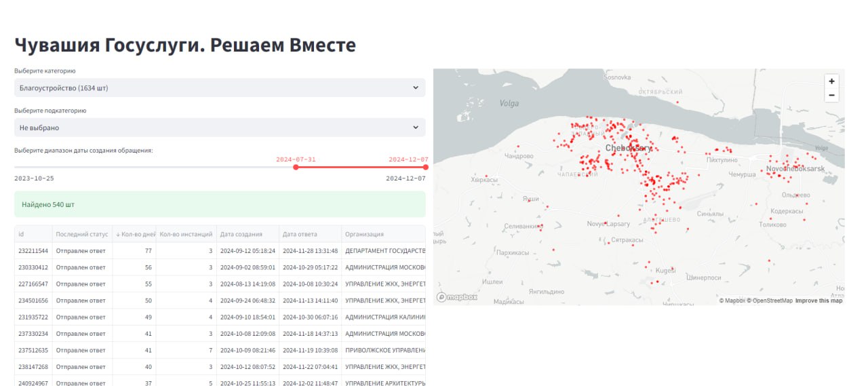Screen dimensions: 868x386
Task: Click the slider start handle 2024-07-31
Action: tap(296, 167)
